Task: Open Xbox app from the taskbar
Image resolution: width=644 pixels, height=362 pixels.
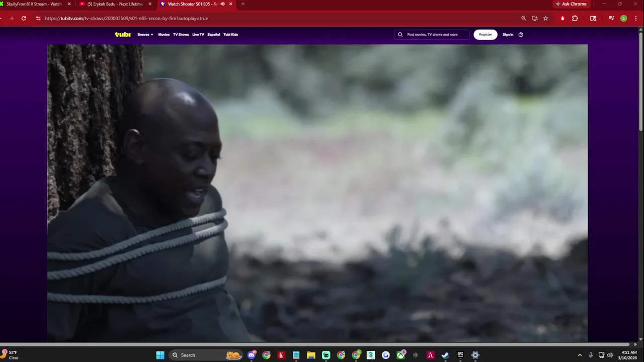Action: point(400,355)
